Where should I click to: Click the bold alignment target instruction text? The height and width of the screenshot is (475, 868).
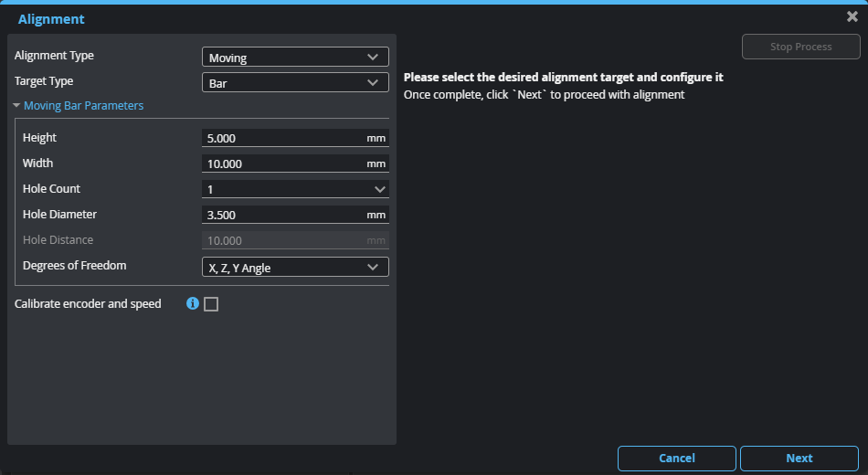click(563, 78)
